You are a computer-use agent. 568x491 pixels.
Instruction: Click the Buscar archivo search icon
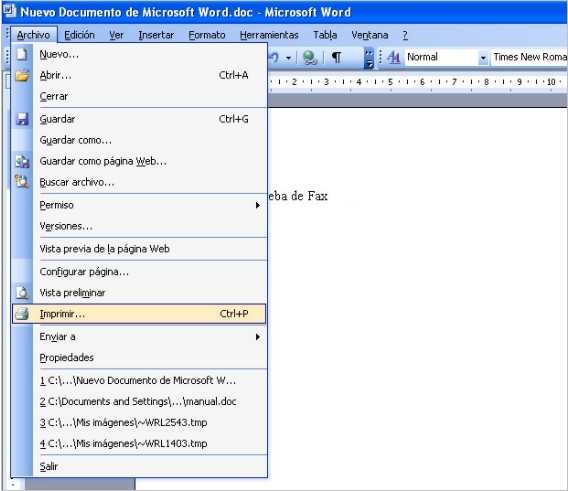pos(22,182)
